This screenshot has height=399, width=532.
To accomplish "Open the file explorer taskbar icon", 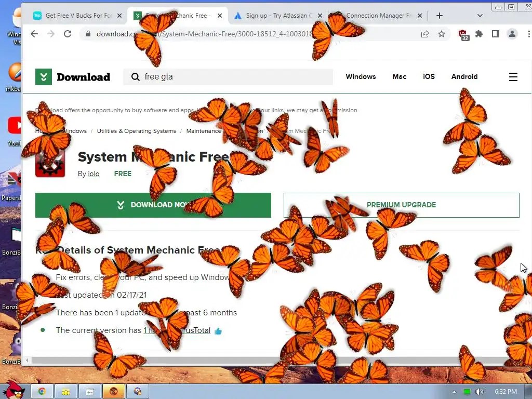I will coord(66,392).
